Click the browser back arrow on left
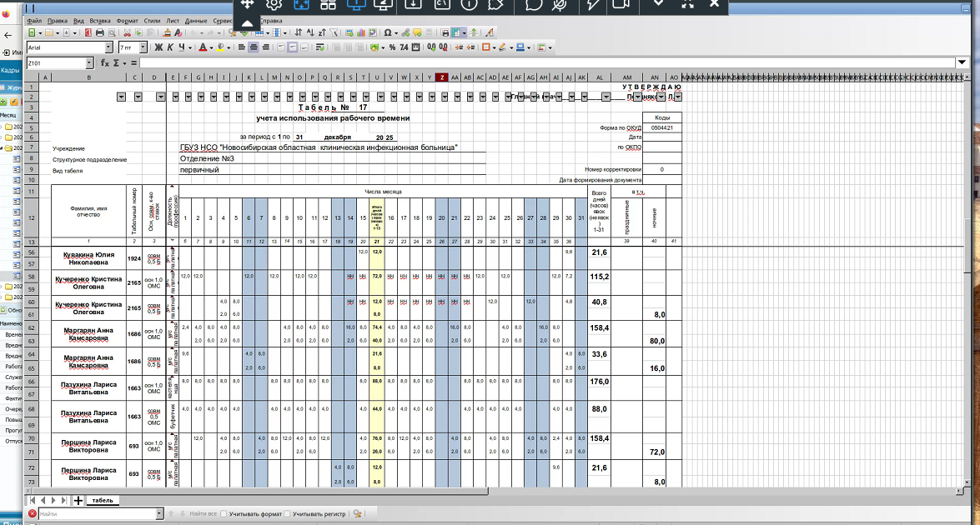 click(x=8, y=36)
